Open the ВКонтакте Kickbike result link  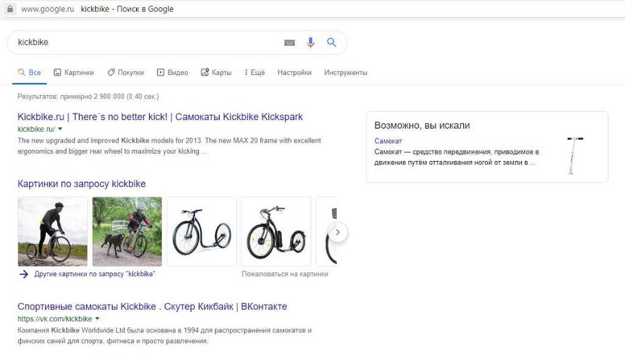click(152, 307)
